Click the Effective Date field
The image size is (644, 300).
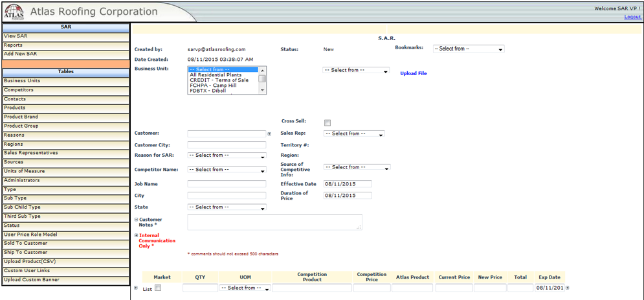pyautogui.click(x=348, y=184)
